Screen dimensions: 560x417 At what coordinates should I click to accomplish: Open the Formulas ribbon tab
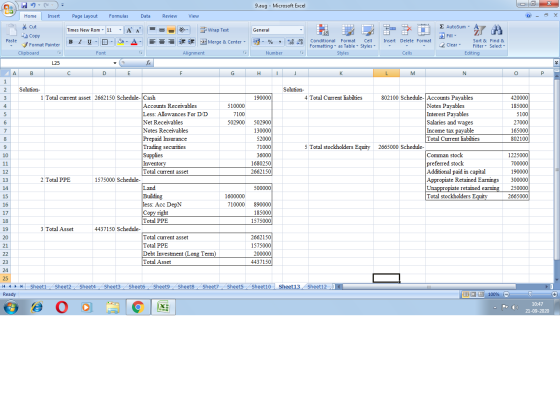(118, 16)
